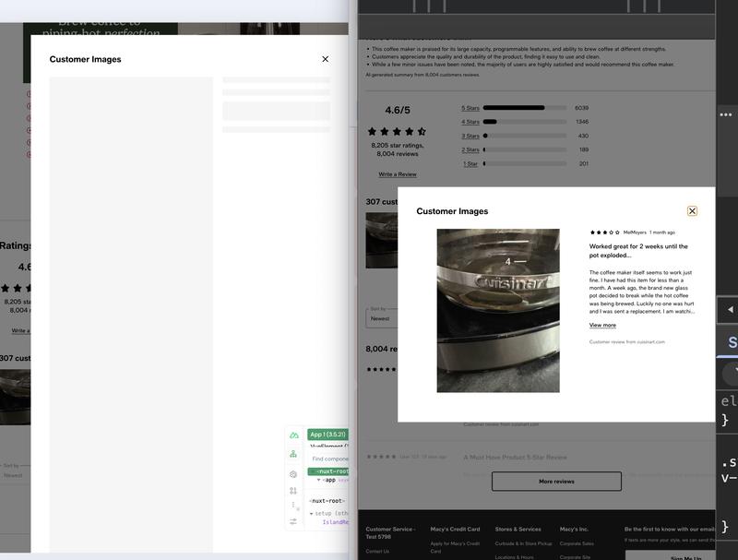Viewport: 738px width, 560px height.
Task: Filter reviews by 5 Stars
Action: [x=470, y=108]
